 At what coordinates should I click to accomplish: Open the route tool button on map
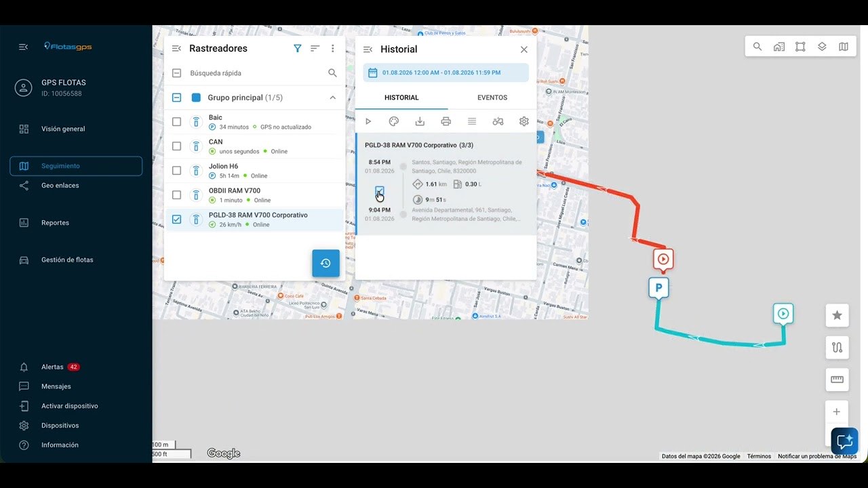(837, 348)
